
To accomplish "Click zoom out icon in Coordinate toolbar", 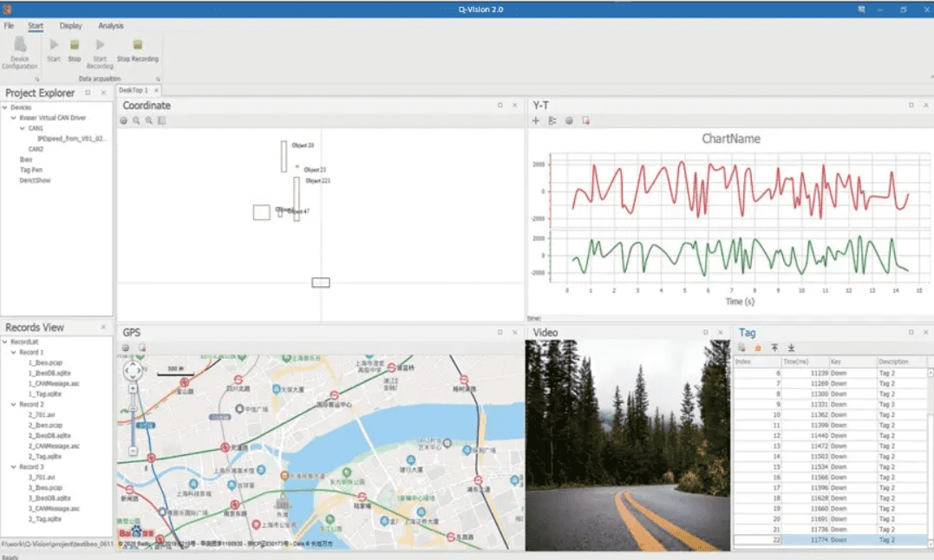I will click(x=136, y=120).
